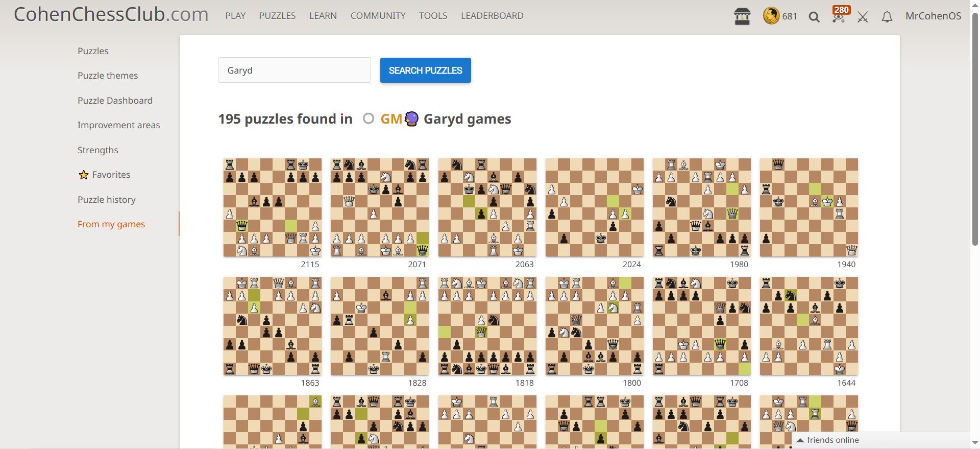Open Strengths in sidebar
This screenshot has height=449, width=980.
tap(98, 150)
